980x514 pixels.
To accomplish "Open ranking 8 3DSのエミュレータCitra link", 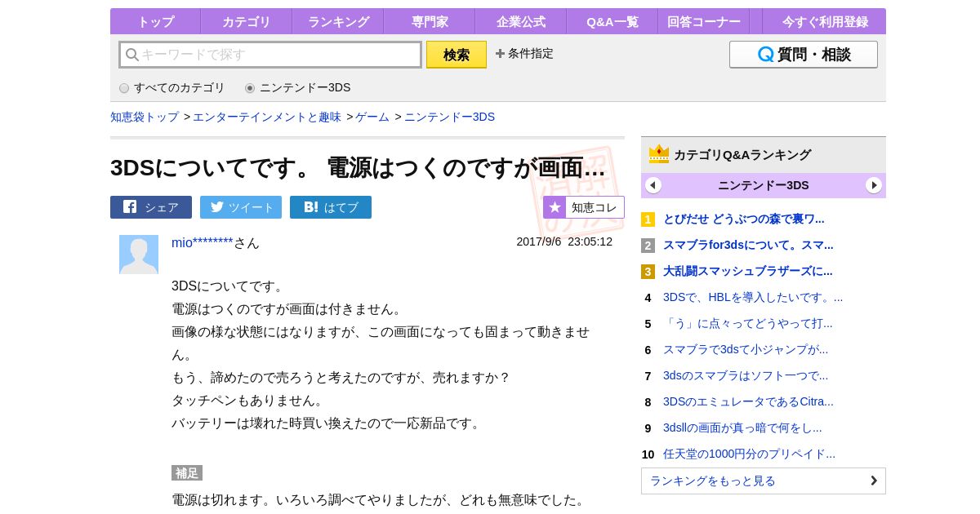I will coord(748,401).
